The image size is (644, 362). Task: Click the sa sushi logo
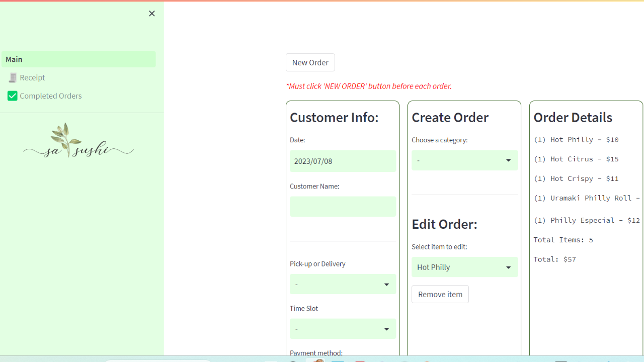78,141
